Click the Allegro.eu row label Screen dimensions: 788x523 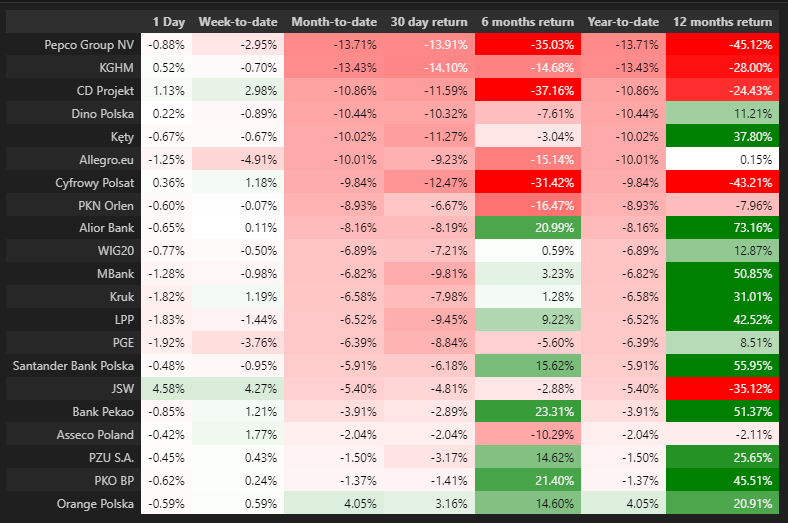pos(105,160)
